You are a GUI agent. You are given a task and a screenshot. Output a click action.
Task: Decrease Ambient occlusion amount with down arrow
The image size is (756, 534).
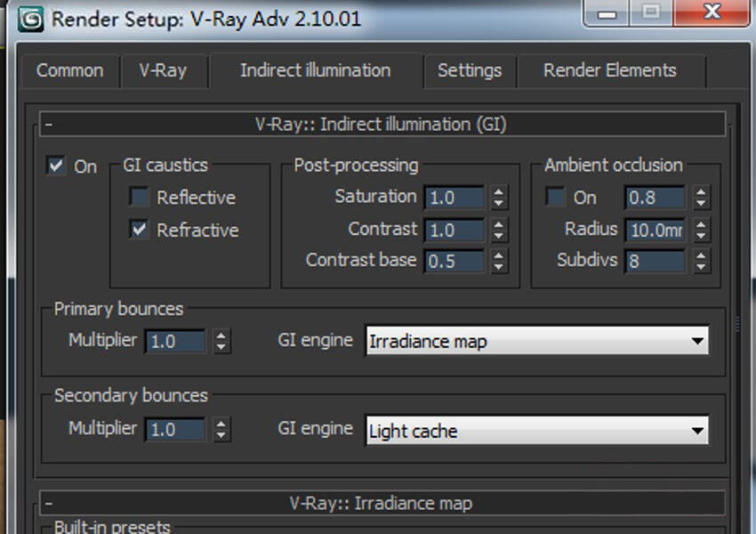[x=701, y=203]
